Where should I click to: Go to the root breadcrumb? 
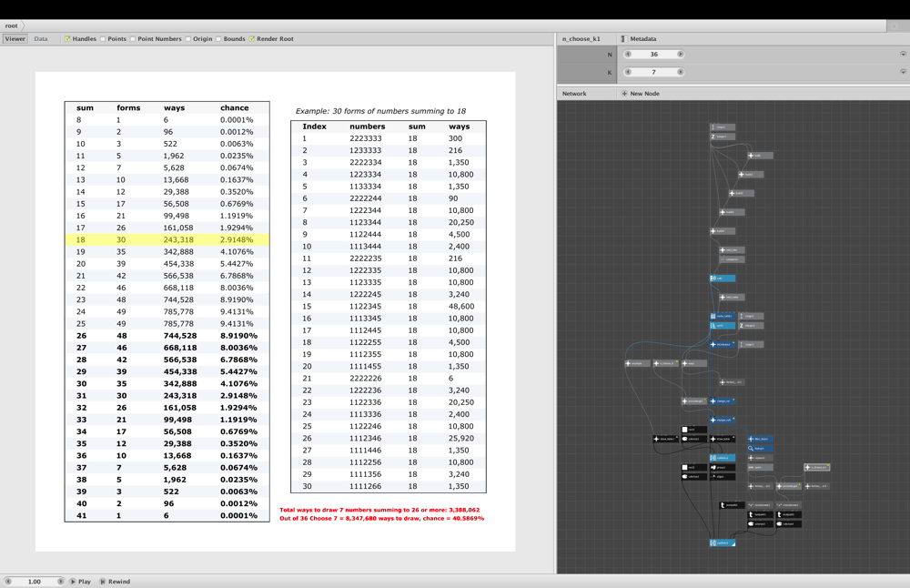coord(12,26)
